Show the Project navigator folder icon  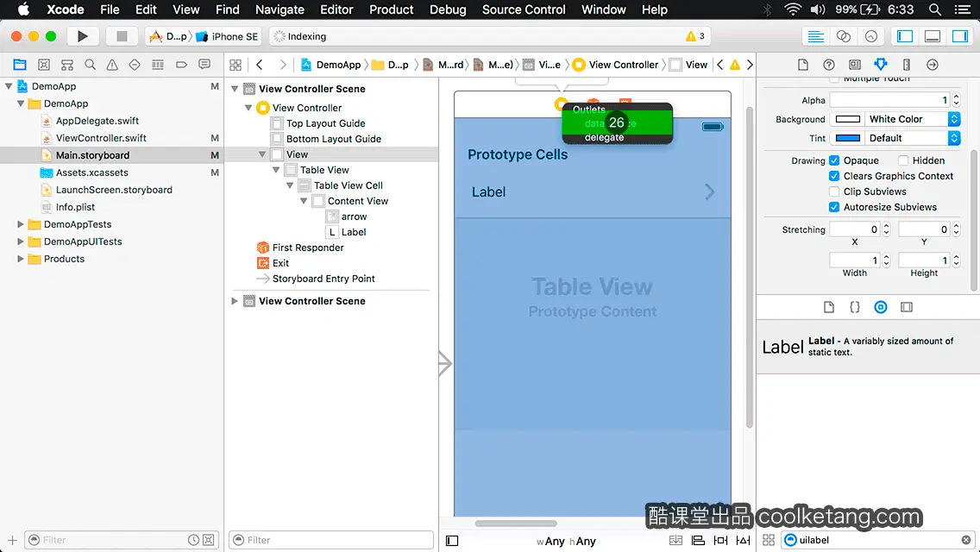click(x=20, y=65)
